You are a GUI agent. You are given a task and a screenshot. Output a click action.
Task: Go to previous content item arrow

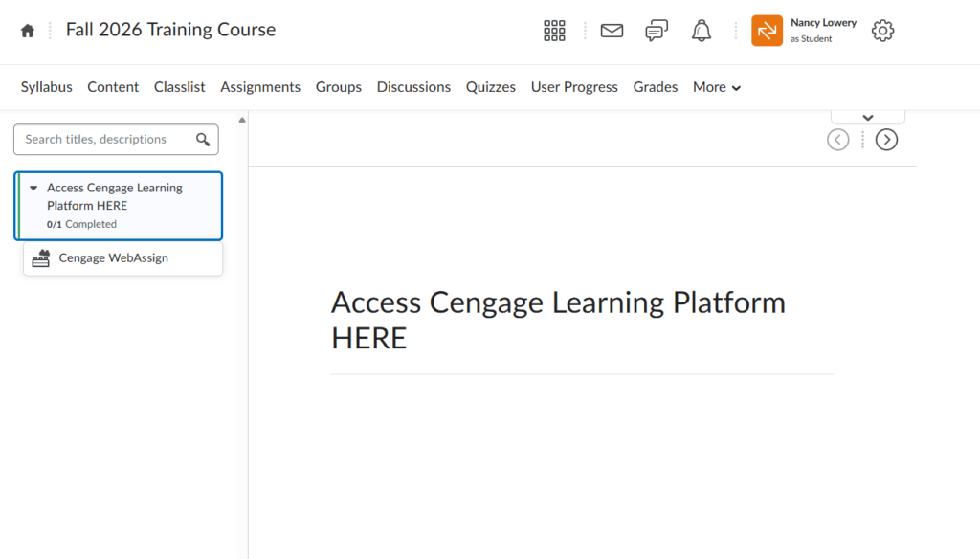point(838,140)
